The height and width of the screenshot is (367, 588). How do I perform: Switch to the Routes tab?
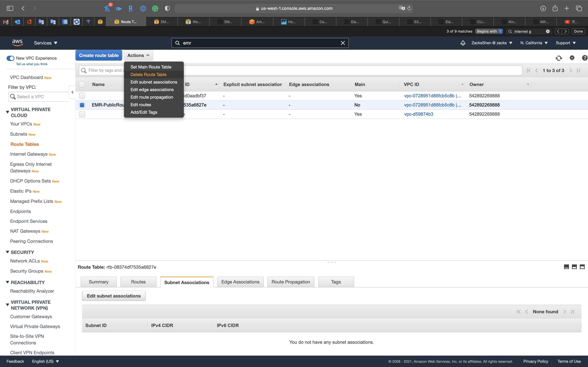138,282
